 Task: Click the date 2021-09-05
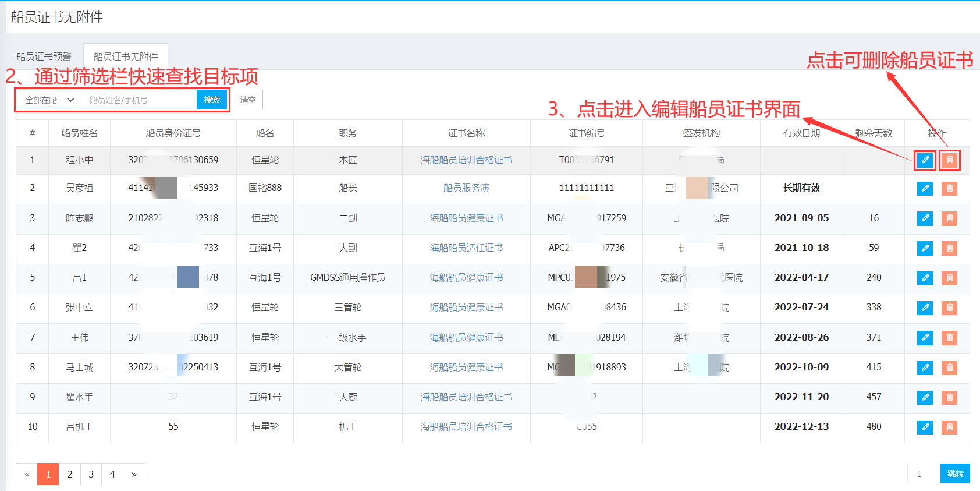tap(801, 218)
